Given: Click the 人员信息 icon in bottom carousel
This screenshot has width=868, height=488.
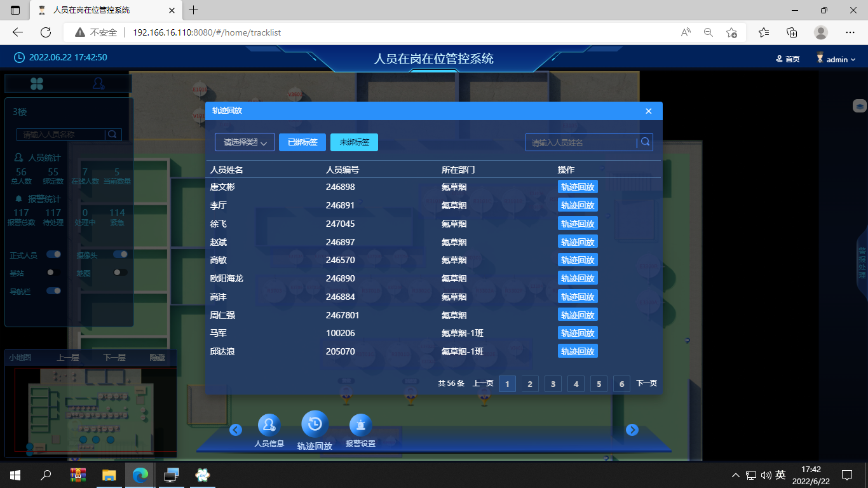Looking at the screenshot, I should [x=269, y=425].
